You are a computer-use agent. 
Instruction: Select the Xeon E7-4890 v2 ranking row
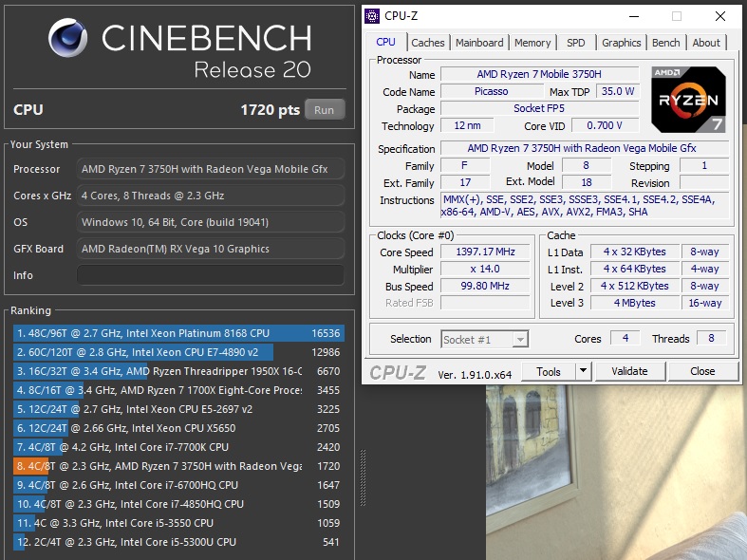click(178, 352)
